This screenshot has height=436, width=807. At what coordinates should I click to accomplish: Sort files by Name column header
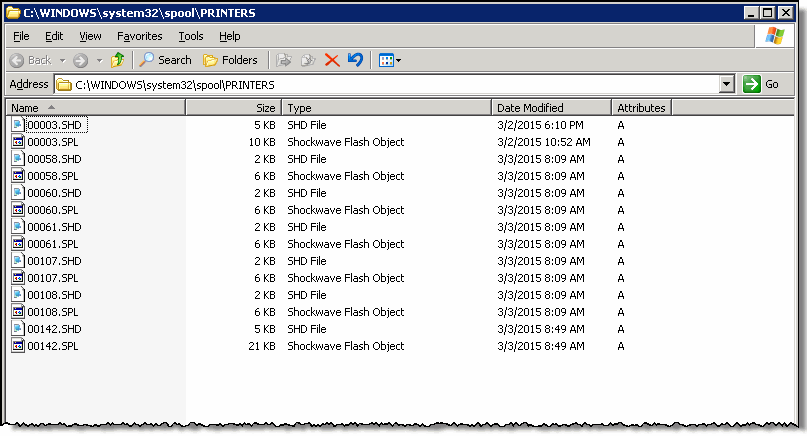tap(95, 107)
